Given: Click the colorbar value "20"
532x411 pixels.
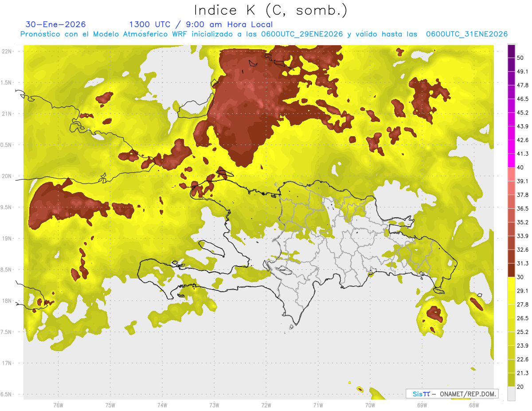Looking at the screenshot, I should 521,387.
